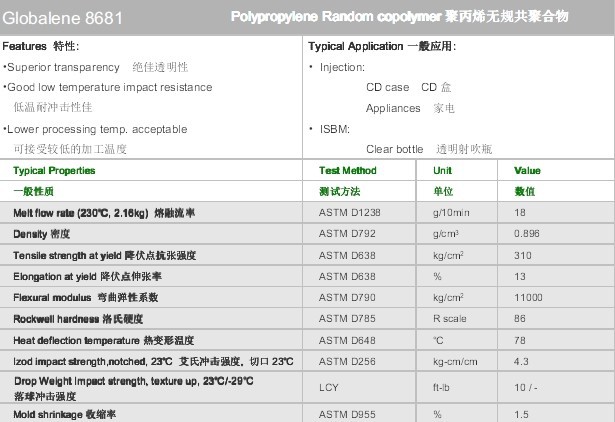Click 'Drop Weight impact strength' row label
The width and height of the screenshot is (615, 422).
134,388
